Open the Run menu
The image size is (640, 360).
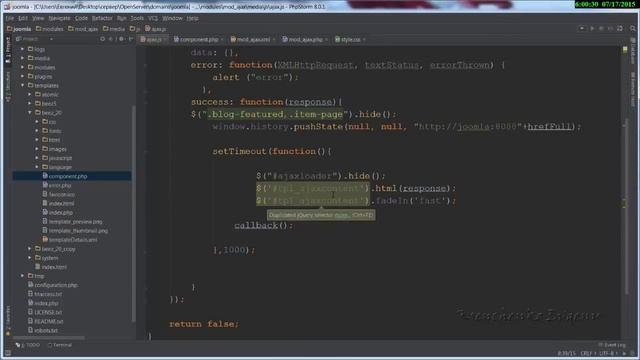point(121,18)
